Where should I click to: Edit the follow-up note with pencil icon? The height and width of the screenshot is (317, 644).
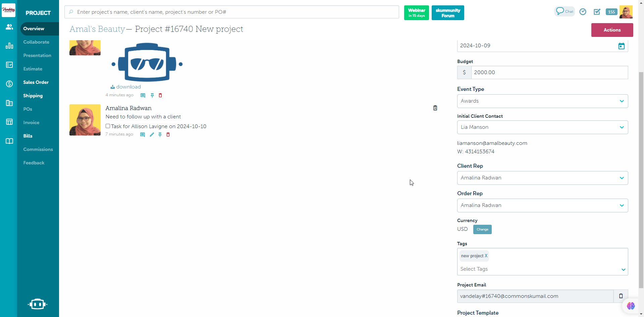(x=152, y=135)
